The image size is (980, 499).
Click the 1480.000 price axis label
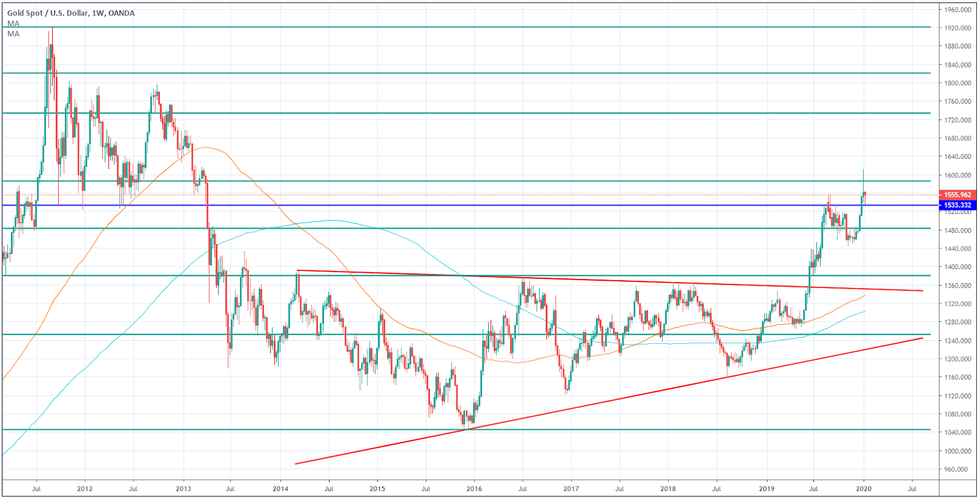click(x=957, y=230)
